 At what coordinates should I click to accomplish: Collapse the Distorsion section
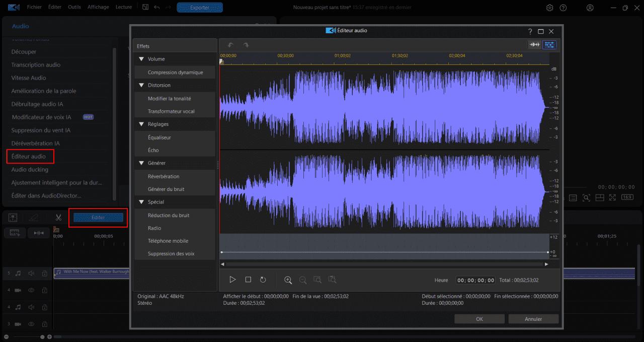(x=142, y=85)
